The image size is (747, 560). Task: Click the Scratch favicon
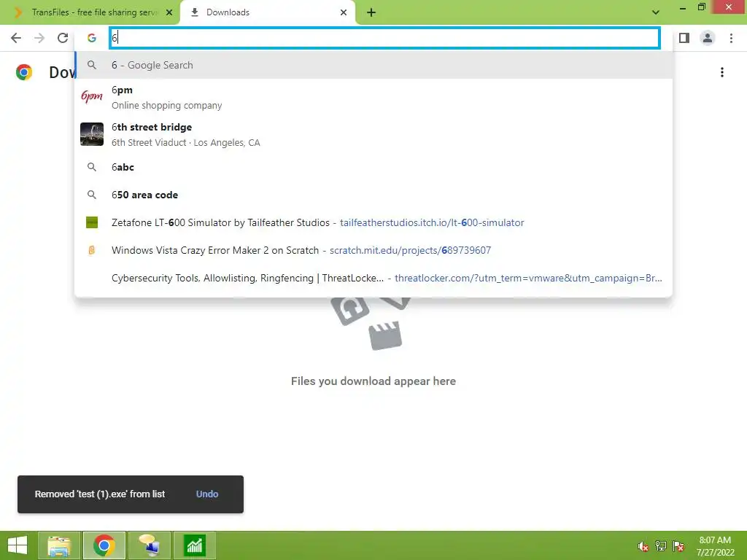pos(92,250)
